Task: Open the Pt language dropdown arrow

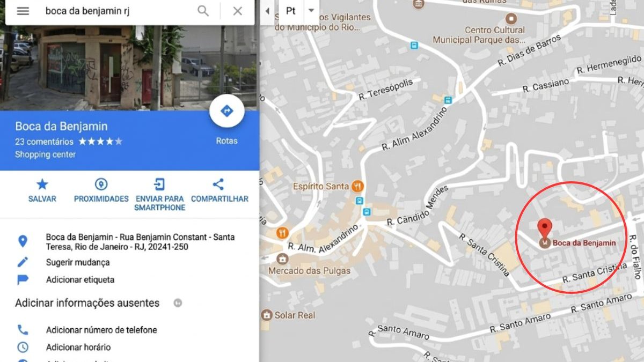Action: coord(311,11)
